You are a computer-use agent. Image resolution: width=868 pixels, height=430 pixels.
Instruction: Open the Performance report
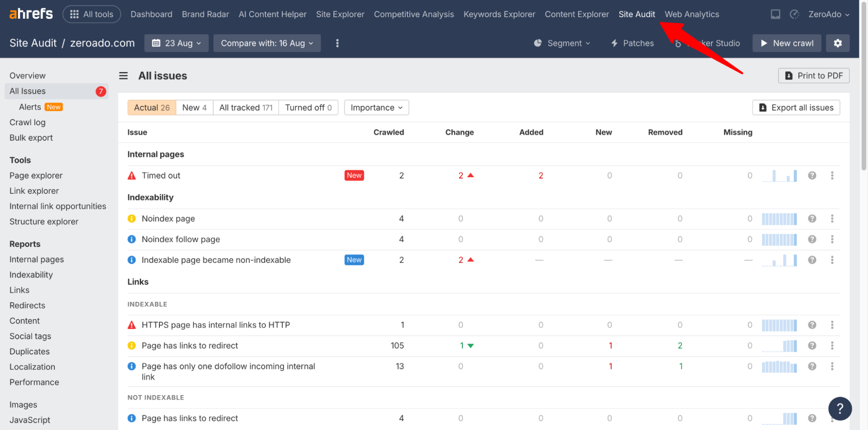(x=34, y=382)
